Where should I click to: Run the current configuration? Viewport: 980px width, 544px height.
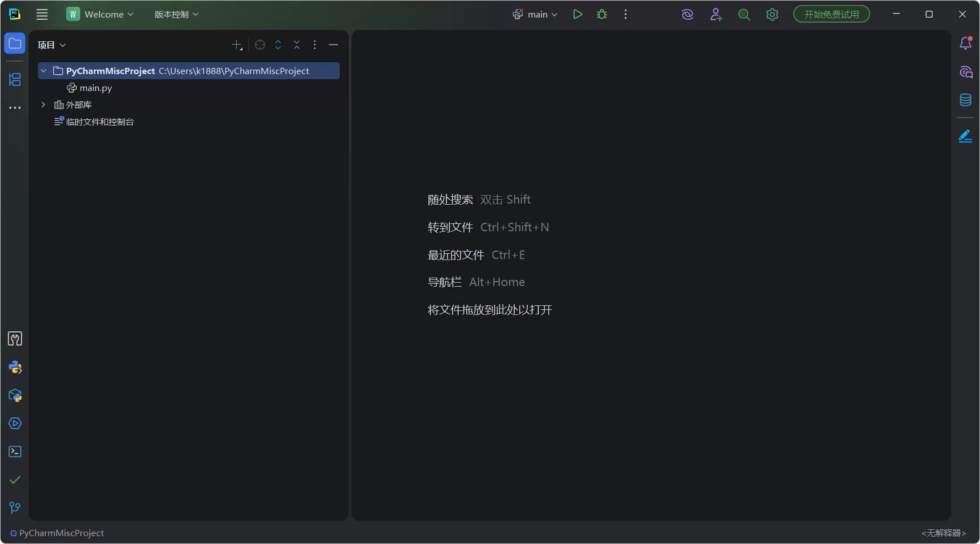point(577,14)
